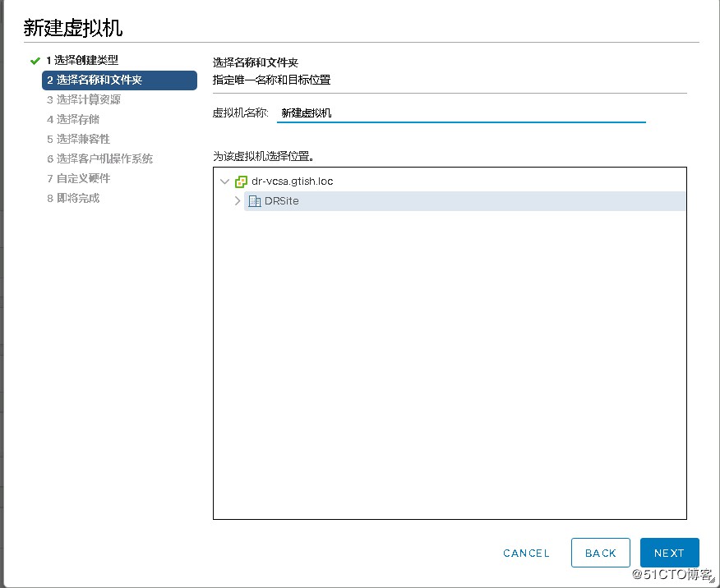Click CANCEL to close the wizard
The width and height of the screenshot is (720, 588).
tap(526, 554)
